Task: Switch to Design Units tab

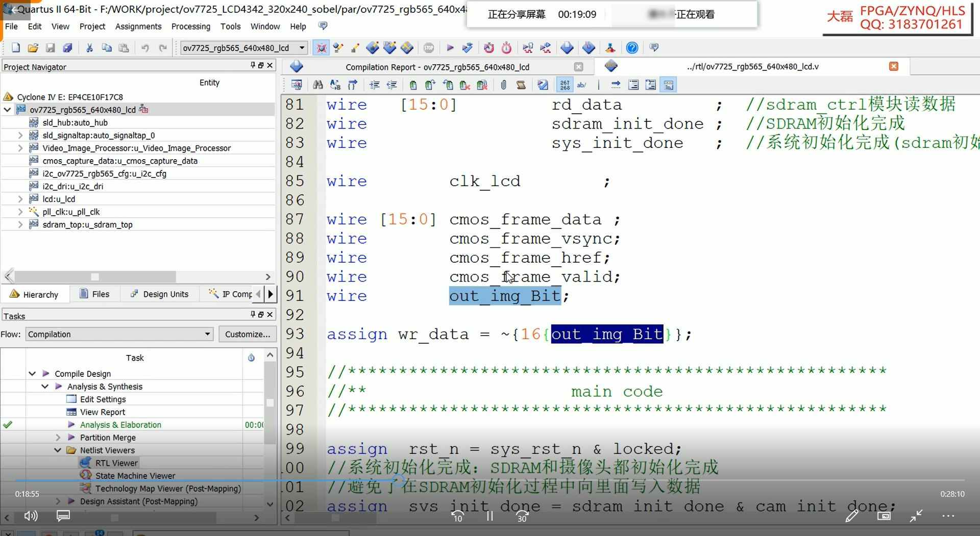Action: point(160,294)
